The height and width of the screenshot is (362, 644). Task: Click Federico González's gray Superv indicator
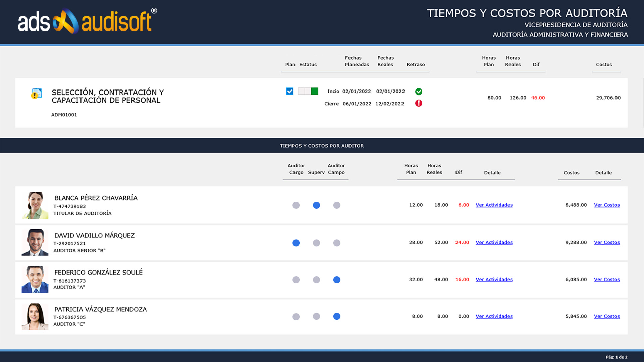point(316,280)
